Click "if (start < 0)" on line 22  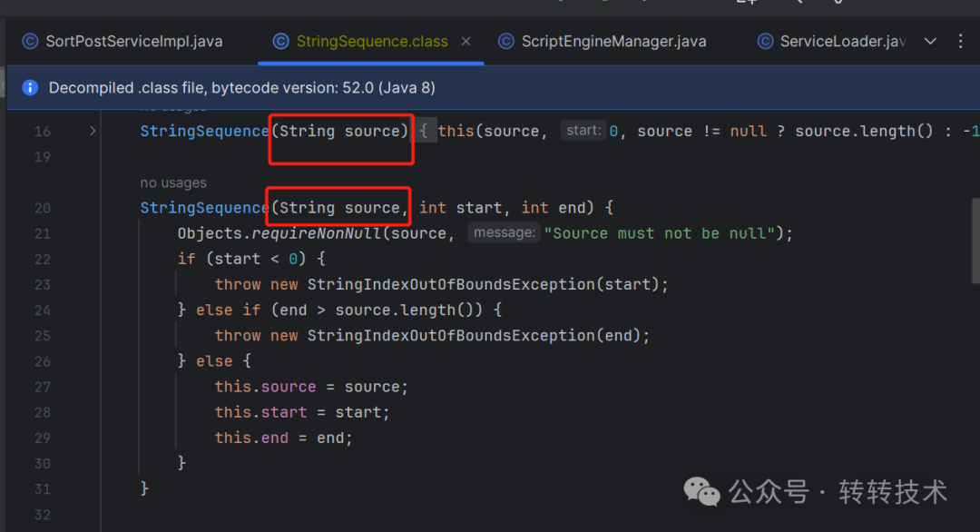tap(242, 259)
